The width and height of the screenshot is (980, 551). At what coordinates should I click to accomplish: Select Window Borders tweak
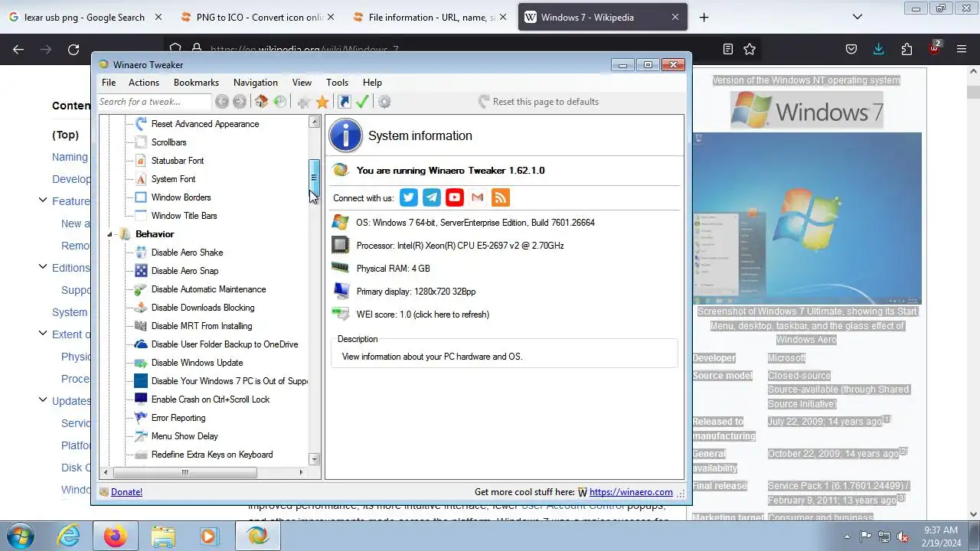pyautogui.click(x=181, y=197)
